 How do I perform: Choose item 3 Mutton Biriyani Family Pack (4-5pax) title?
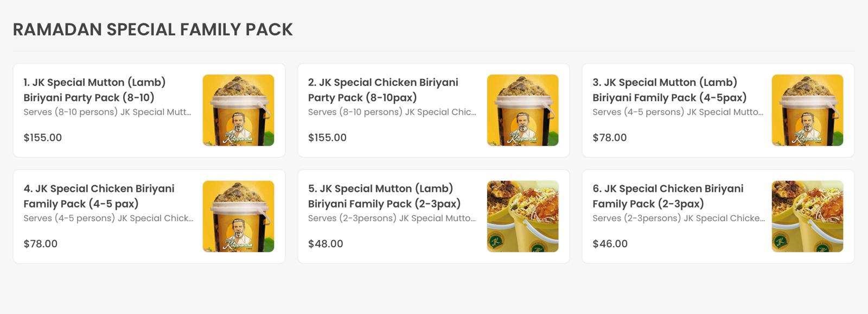(669, 90)
